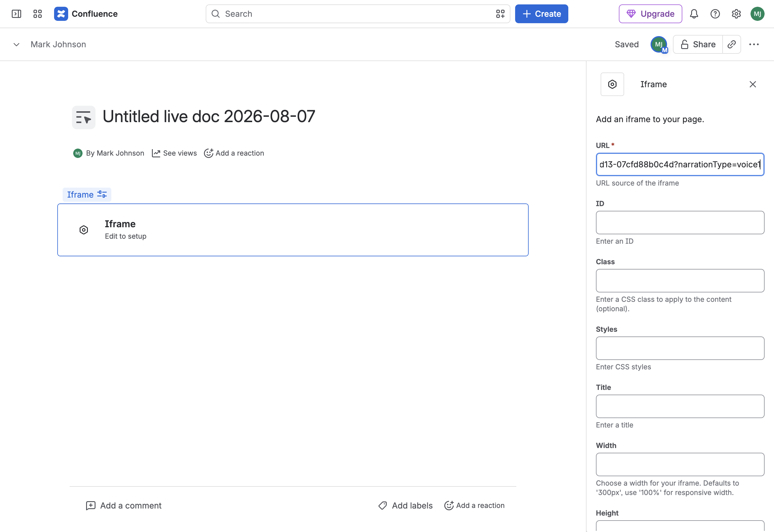774x532 pixels.
Task: Open search filter options icon in search bar
Action: tap(500, 14)
